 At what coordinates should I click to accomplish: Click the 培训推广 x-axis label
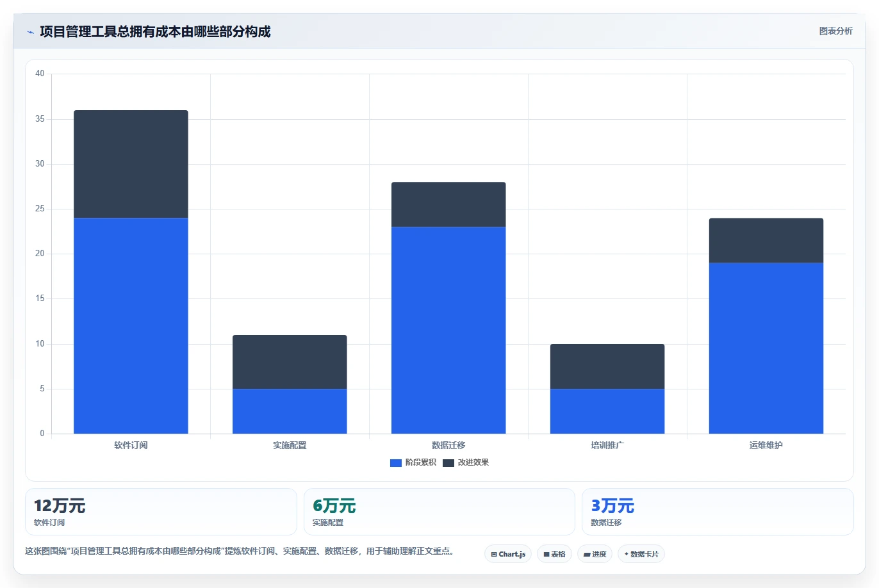(607, 445)
